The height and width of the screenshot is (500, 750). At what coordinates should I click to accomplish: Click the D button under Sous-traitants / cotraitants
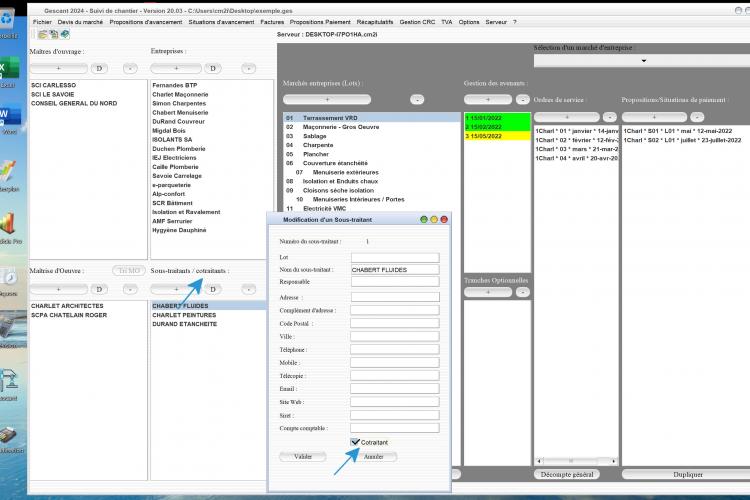click(x=213, y=289)
